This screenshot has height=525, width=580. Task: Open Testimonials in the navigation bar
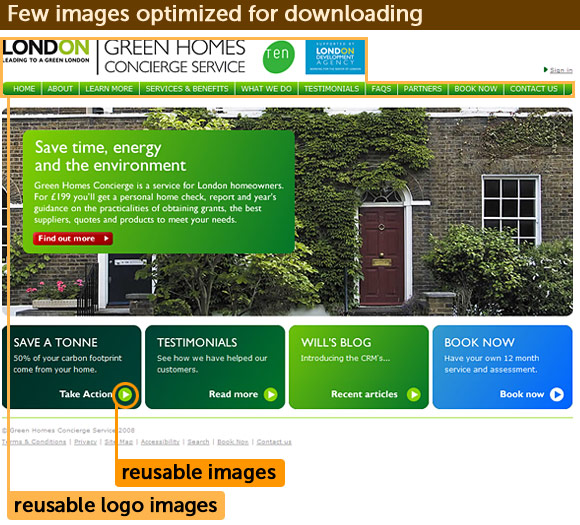331,89
